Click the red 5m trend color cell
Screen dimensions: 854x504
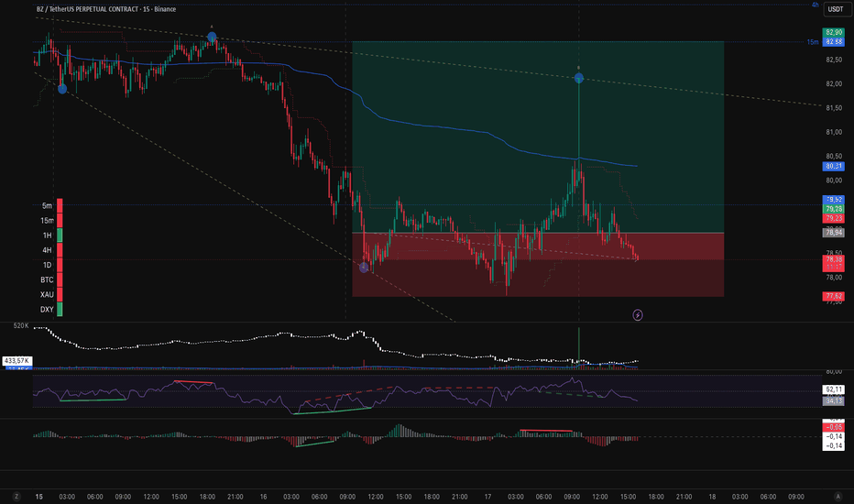tap(60, 206)
